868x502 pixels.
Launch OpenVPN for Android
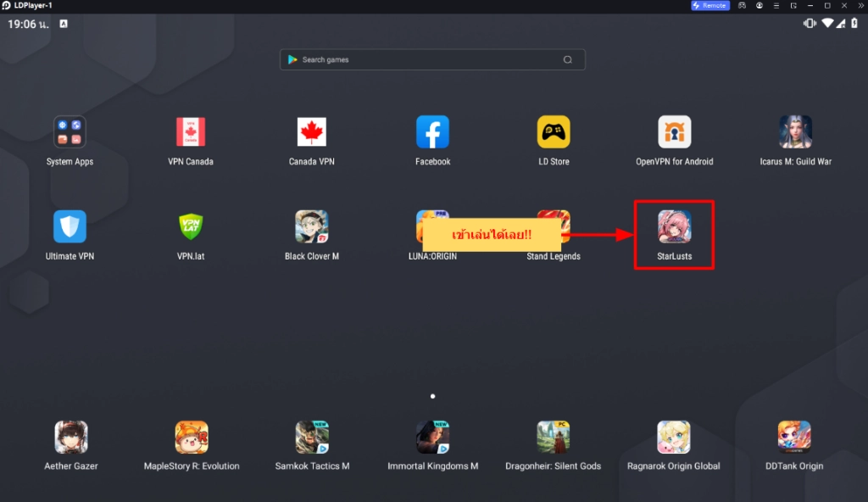[674, 132]
